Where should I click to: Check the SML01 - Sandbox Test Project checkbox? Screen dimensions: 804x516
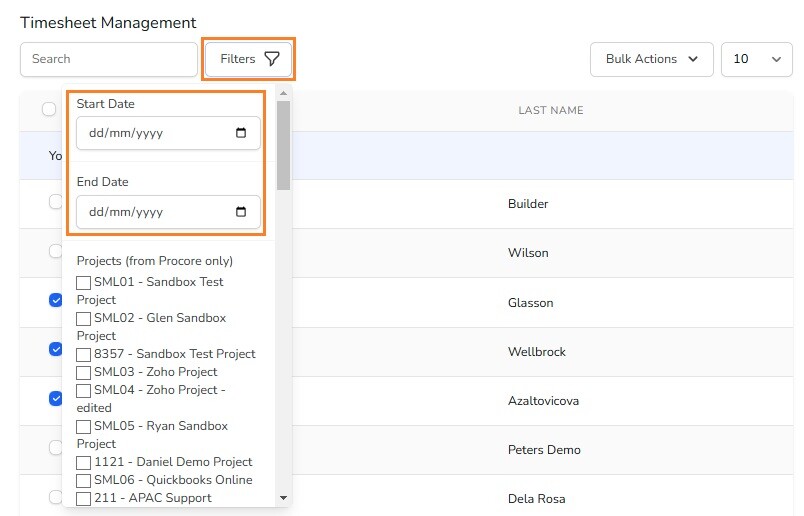coord(83,283)
